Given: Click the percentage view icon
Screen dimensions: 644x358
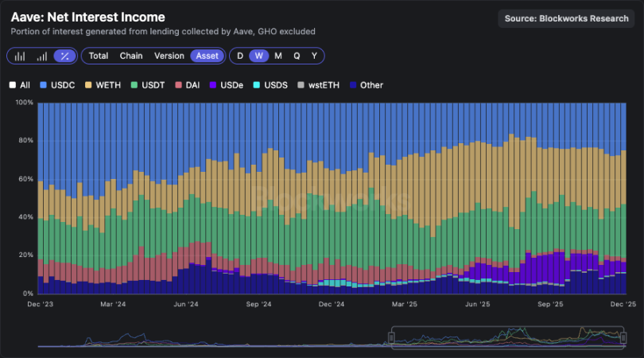Looking at the screenshot, I should tap(65, 56).
